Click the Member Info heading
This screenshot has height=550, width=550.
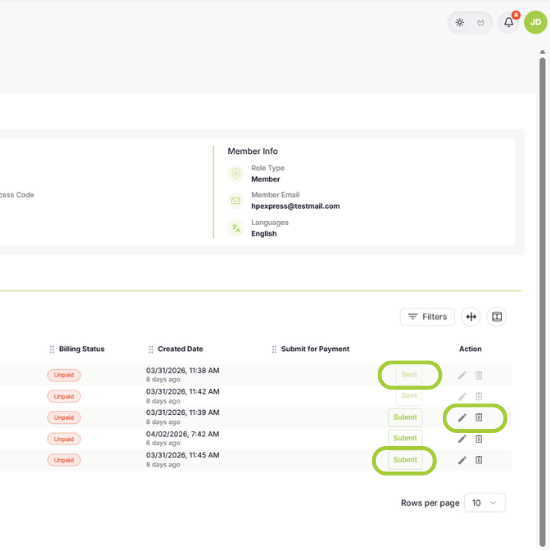(x=253, y=151)
